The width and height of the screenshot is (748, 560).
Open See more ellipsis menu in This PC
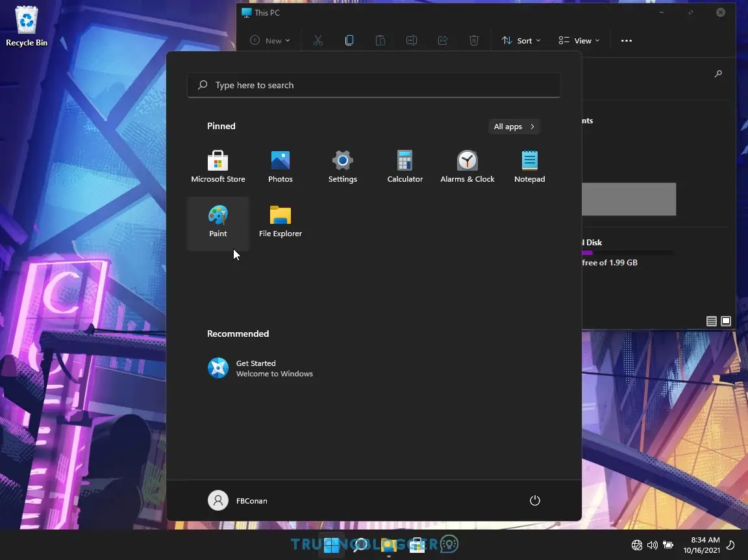[x=627, y=40]
